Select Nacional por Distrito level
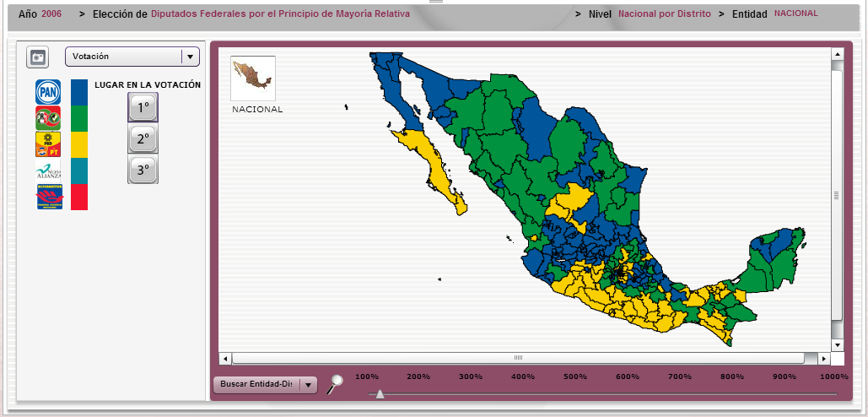Viewport: 868px width, 417px height. pos(666,14)
